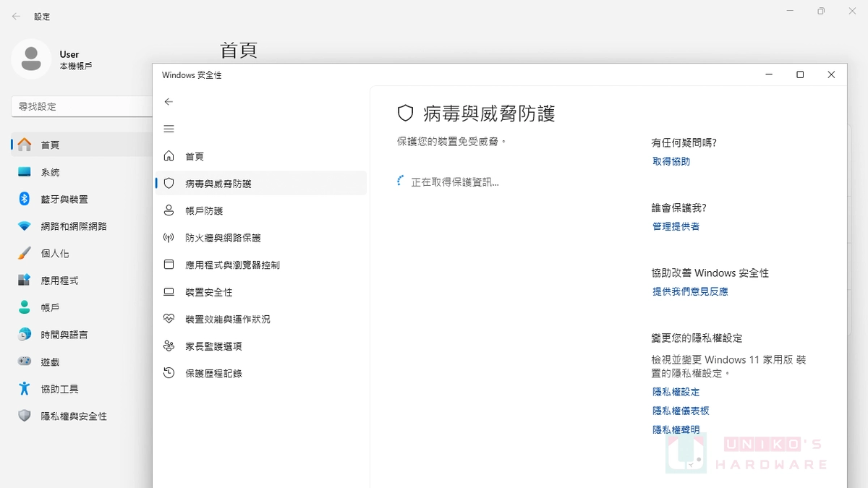
Task: Click the Settings window back arrow
Action: click(x=16, y=16)
